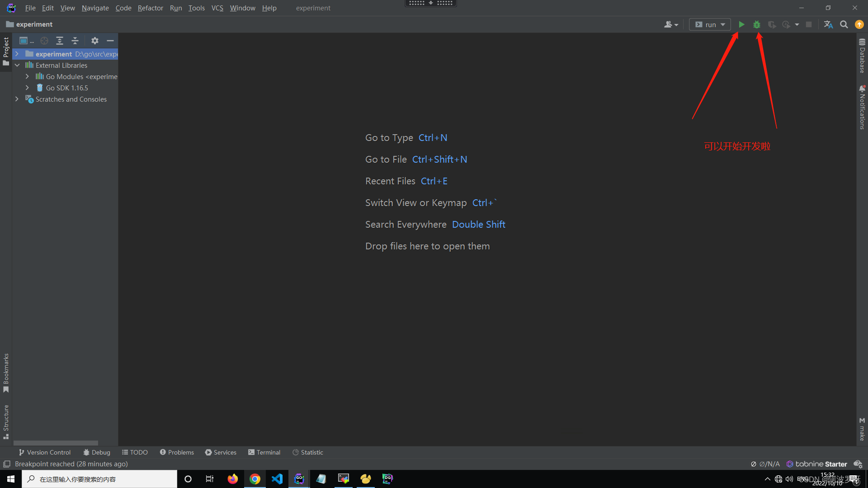Open the Problems tool window tab
Image resolution: width=868 pixels, height=488 pixels.
click(x=177, y=452)
